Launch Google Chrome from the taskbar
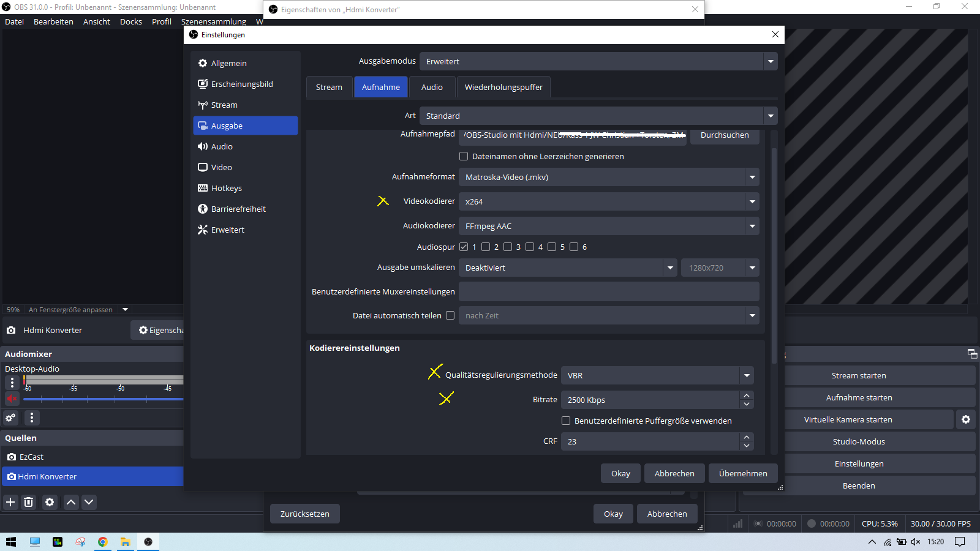The height and width of the screenshot is (551, 980). (x=102, y=542)
